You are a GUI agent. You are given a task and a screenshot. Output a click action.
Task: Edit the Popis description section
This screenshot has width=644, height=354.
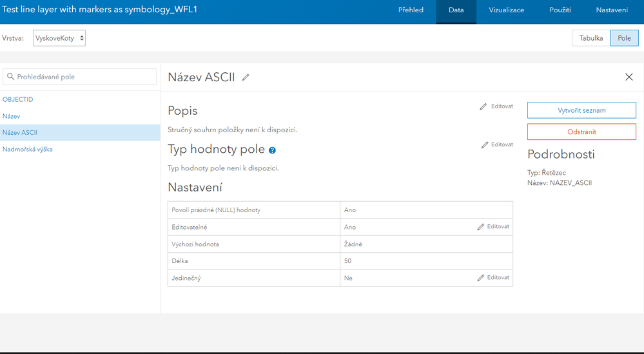(x=496, y=106)
